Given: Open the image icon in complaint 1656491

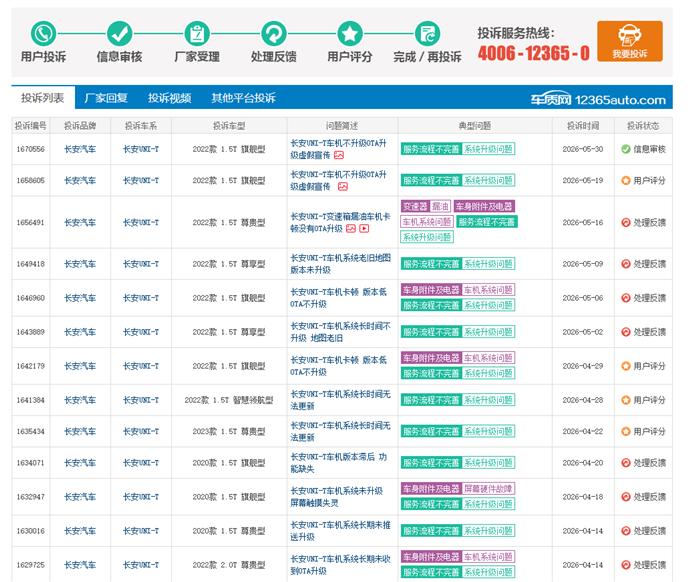Looking at the screenshot, I should coord(351,229).
